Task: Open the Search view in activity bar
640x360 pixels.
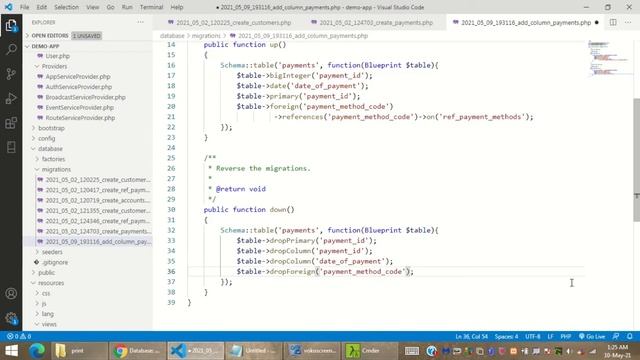Action: point(11,50)
